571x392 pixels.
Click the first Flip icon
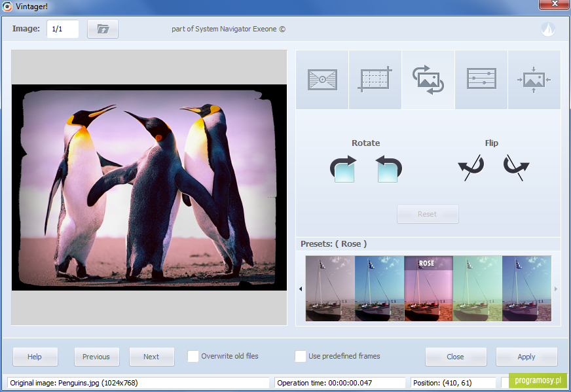click(471, 168)
